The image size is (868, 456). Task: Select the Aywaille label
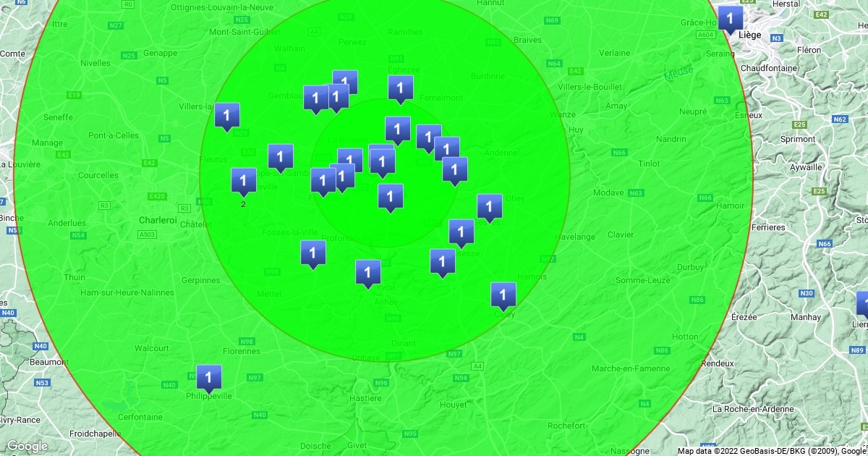(806, 167)
